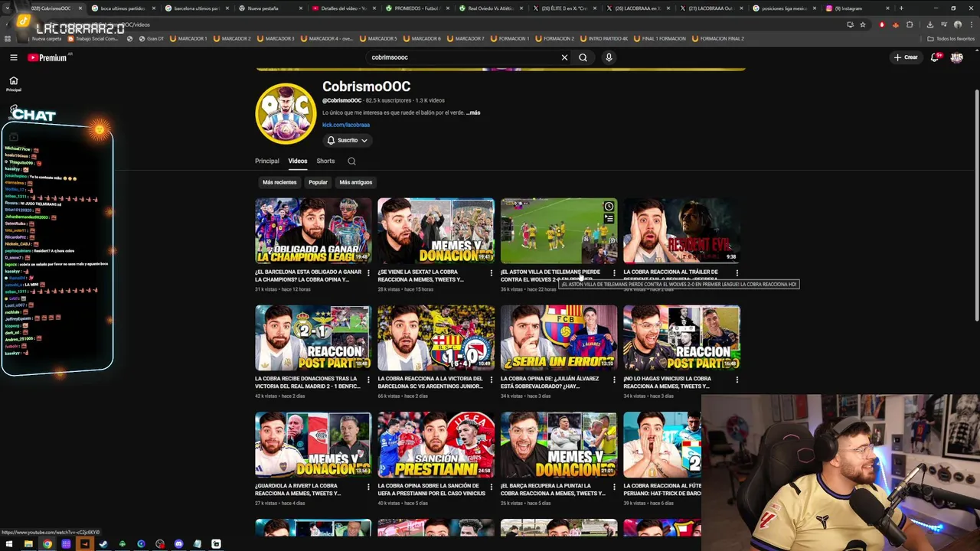Click the CobrismoOOC channel avatar
980x551 pixels.
click(x=286, y=113)
